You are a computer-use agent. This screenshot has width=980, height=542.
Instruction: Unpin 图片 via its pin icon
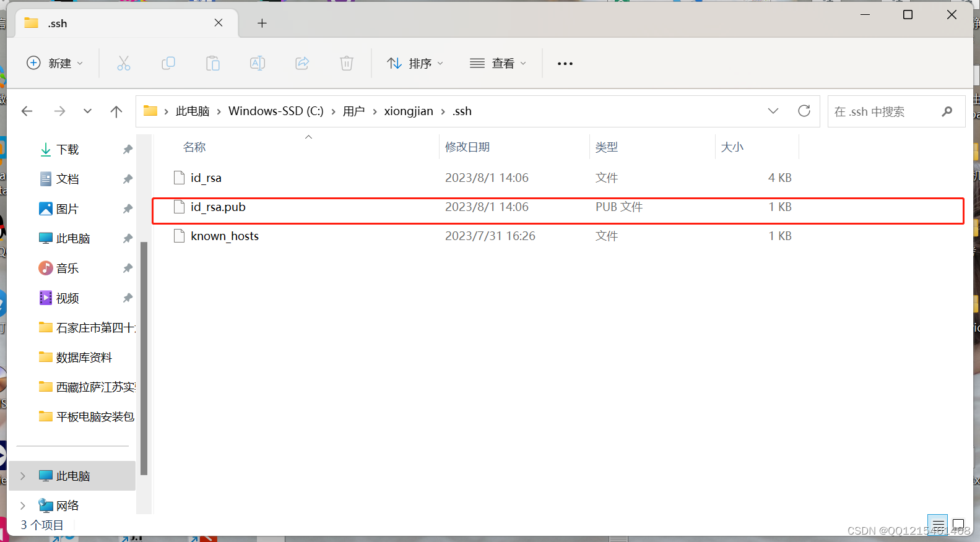pos(128,209)
